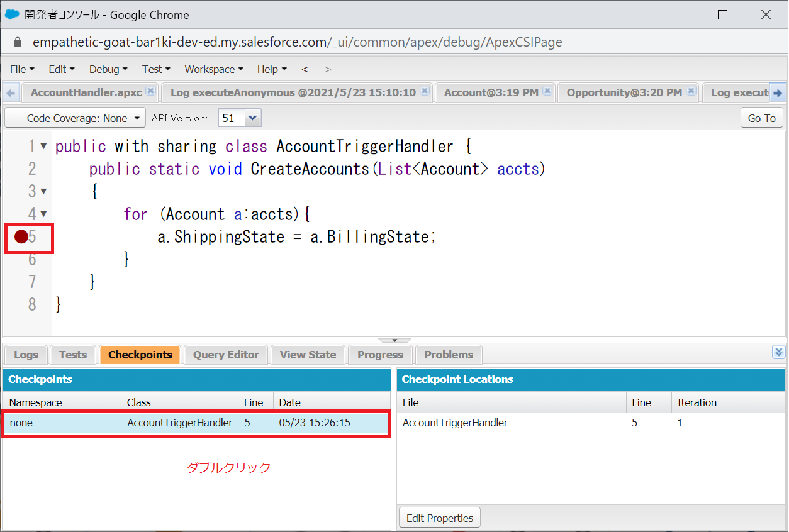Click the URL in the address bar

[298, 42]
